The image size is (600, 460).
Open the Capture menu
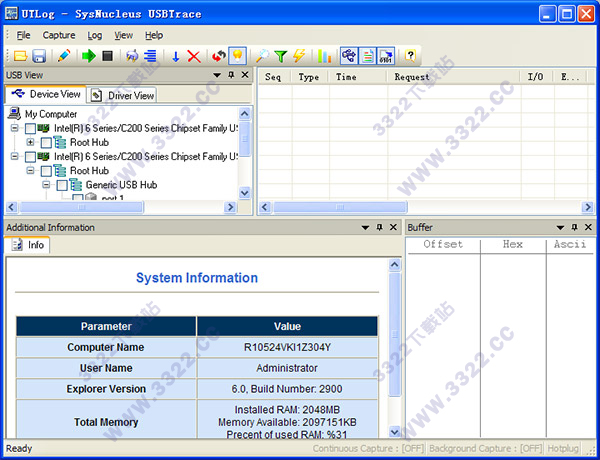(x=59, y=35)
